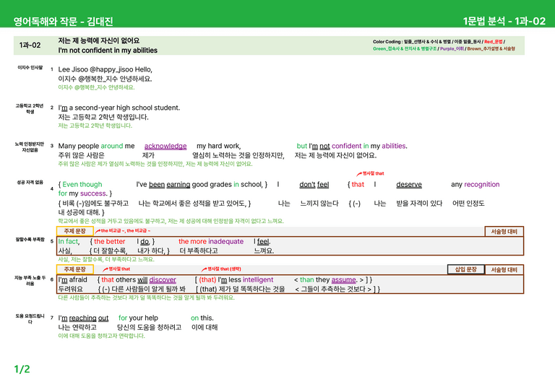
Task: Click the red arrow beside '명사절 that (생략)'
Action: tap(205, 269)
